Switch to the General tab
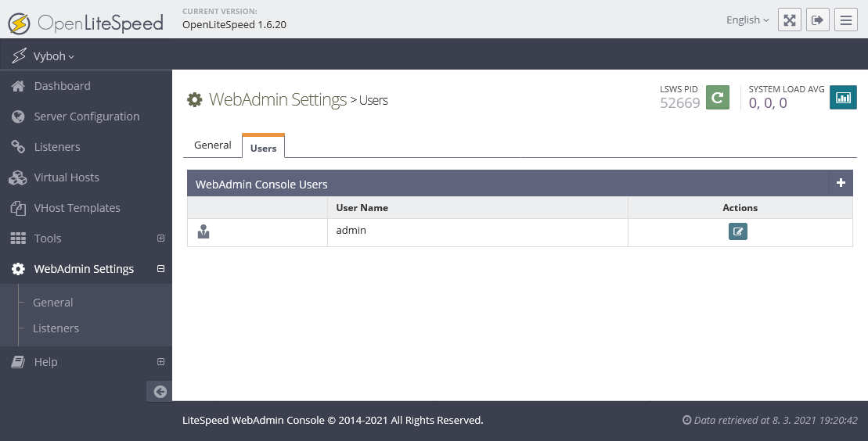Viewport: 868px width, 441px height. tap(213, 145)
